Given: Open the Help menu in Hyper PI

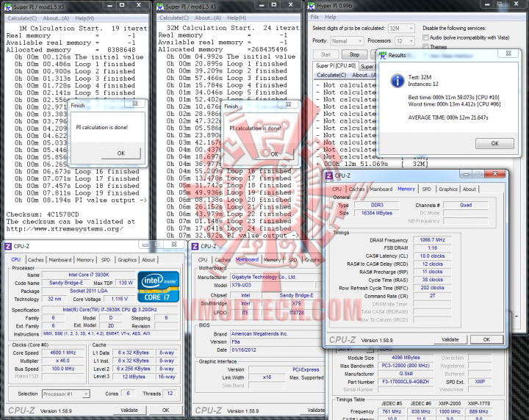Looking at the screenshot, I should pyautogui.click(x=331, y=17).
